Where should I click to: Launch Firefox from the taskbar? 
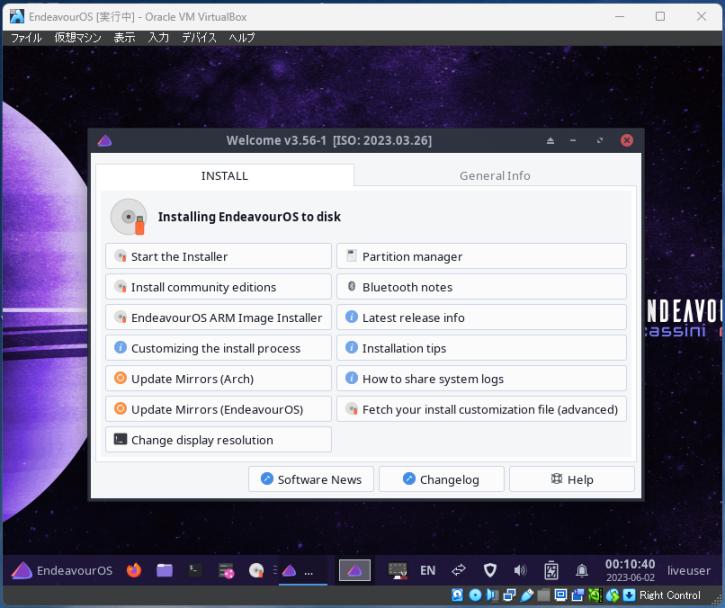tap(134, 571)
